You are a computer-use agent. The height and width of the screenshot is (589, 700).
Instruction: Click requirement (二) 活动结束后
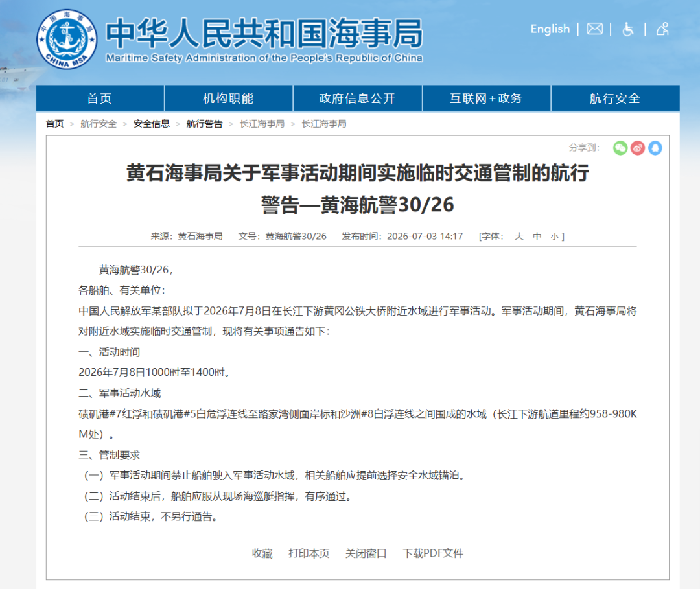pos(218,496)
